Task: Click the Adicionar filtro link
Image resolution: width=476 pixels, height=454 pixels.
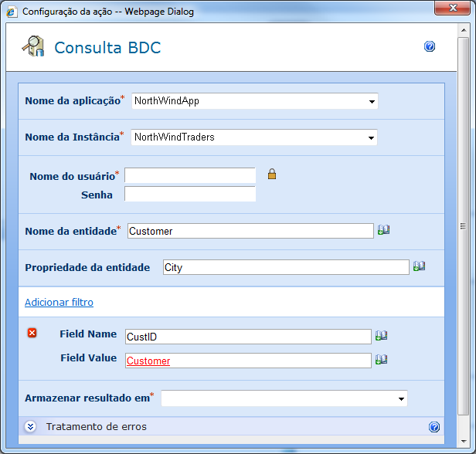Action: [x=59, y=302]
